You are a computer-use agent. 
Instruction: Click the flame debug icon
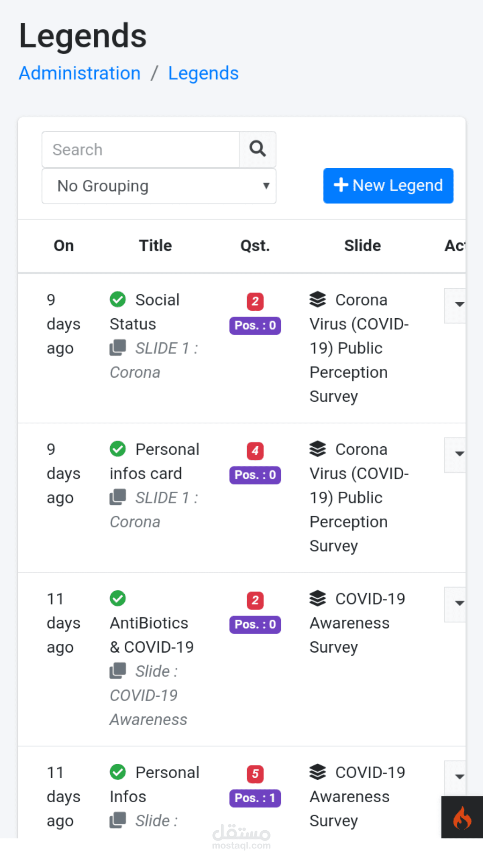point(462,817)
